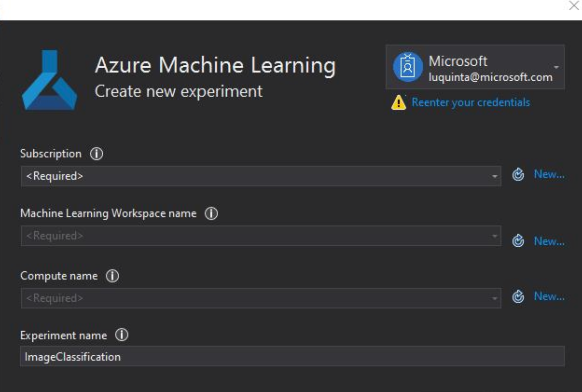Click the Experiment name info icon

coord(122,336)
